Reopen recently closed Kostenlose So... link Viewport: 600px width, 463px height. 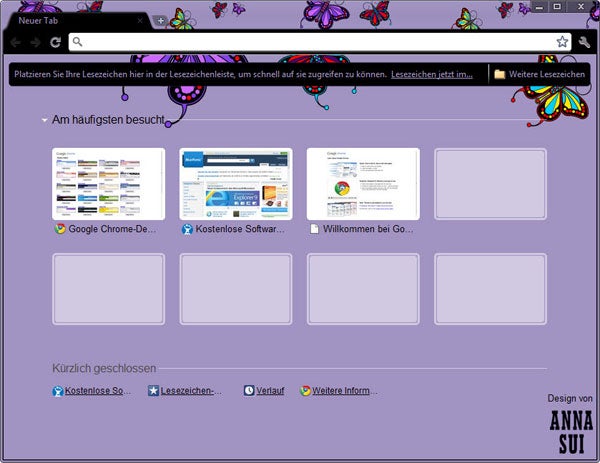click(x=98, y=391)
